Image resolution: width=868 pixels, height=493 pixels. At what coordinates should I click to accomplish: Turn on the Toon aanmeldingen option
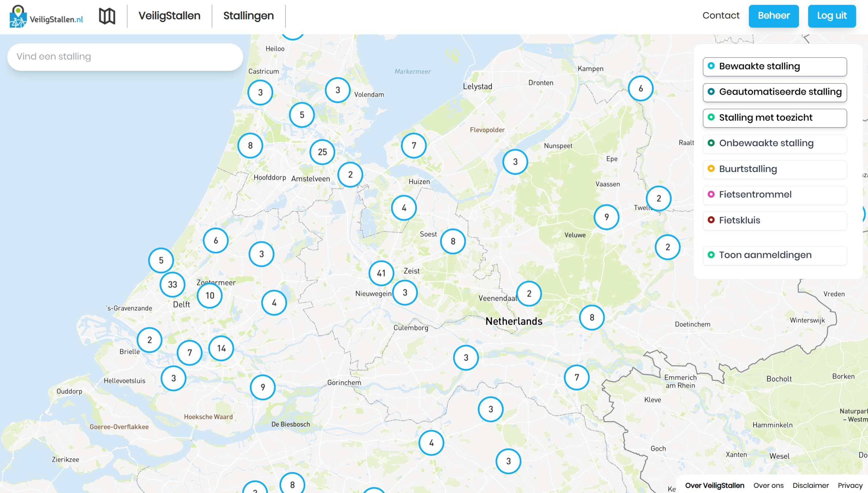[x=775, y=255]
